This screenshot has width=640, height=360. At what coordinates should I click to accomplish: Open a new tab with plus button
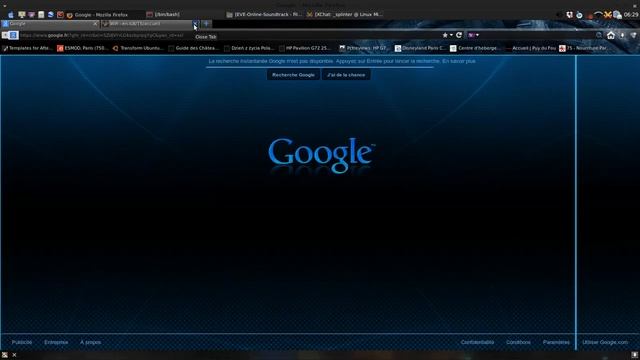[206, 24]
